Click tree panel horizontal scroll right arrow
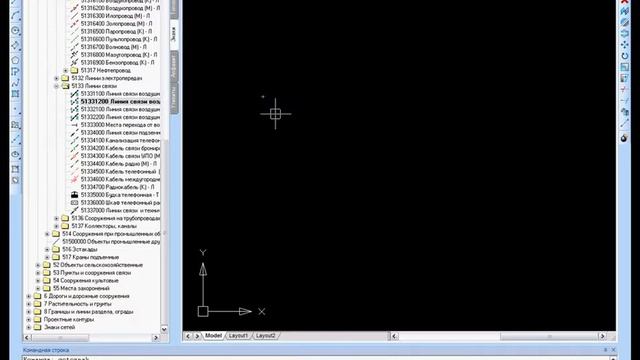640x360 pixels. 156,338
